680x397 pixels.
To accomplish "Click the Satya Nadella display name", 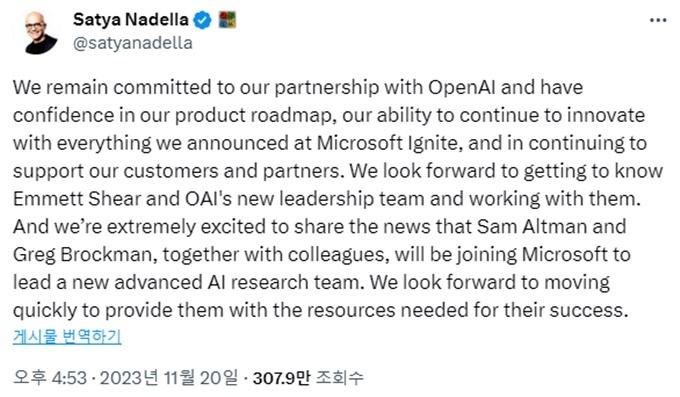I will click(x=131, y=20).
